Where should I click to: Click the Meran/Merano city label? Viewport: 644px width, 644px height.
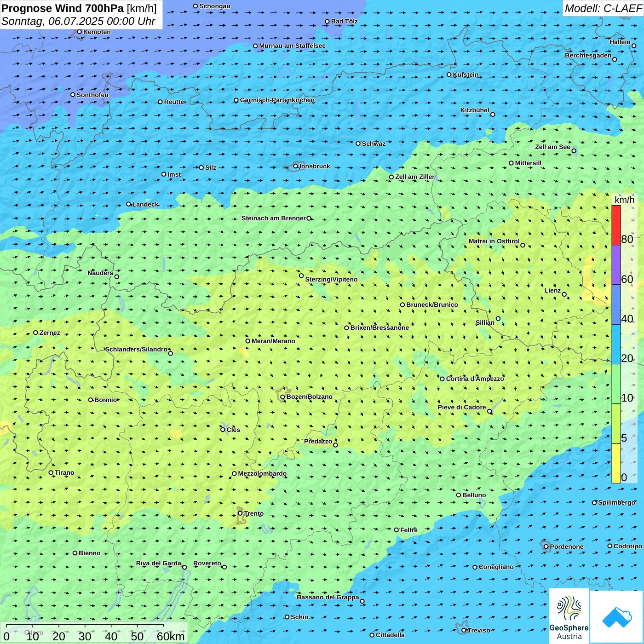click(273, 341)
